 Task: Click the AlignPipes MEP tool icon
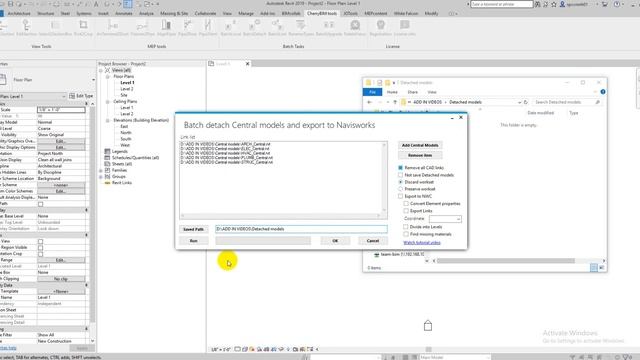pos(166,25)
